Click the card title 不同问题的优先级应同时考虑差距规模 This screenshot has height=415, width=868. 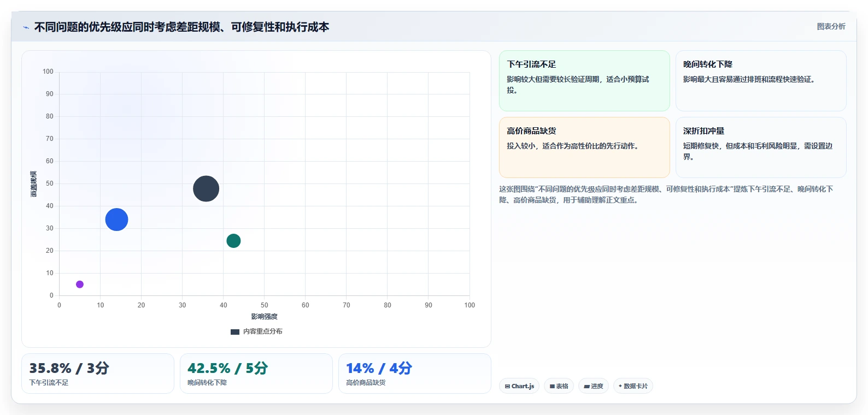click(x=181, y=27)
